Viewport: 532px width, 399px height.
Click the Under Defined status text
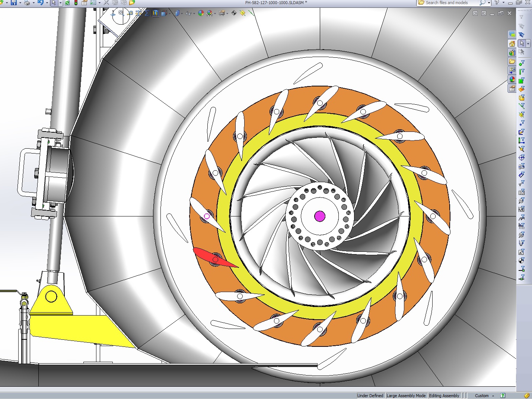(x=370, y=396)
